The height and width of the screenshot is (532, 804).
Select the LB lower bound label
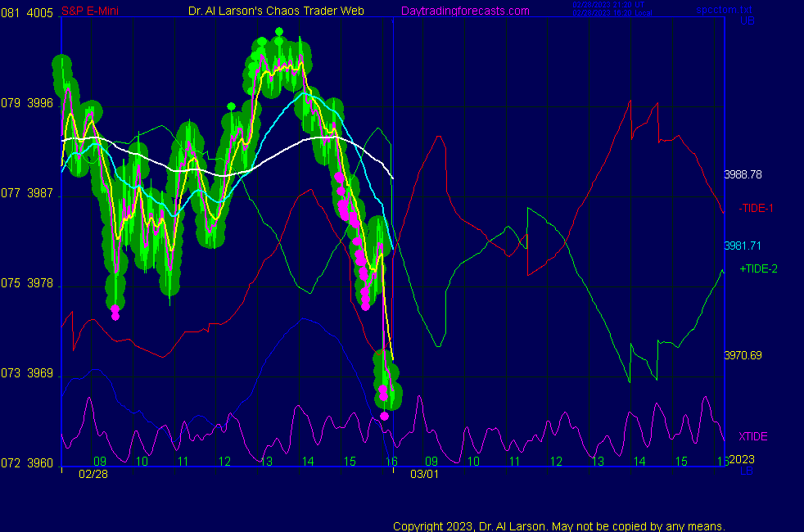pyautogui.click(x=747, y=471)
